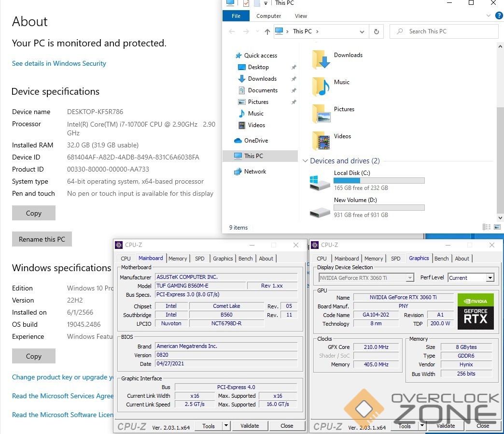Click the Explorer Forward arrow

tap(246, 31)
